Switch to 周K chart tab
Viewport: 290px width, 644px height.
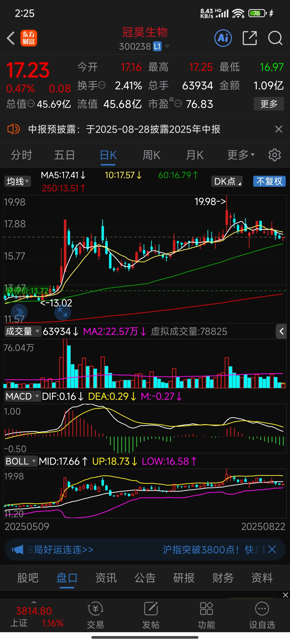pos(151,155)
